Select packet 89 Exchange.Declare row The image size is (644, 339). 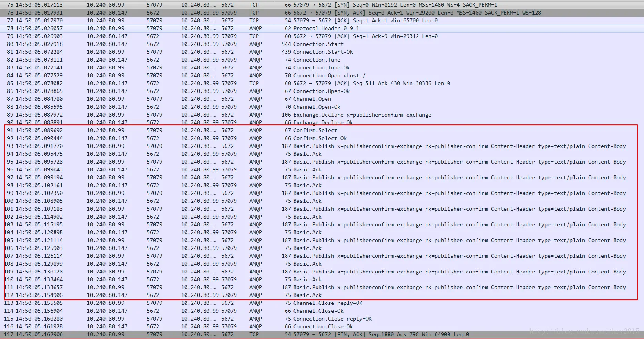tap(322, 115)
